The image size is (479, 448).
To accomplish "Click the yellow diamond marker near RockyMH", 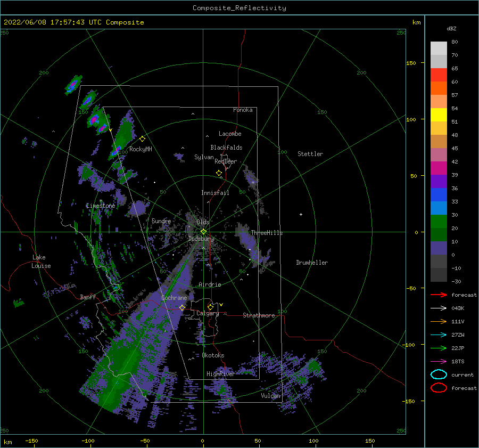I will click(142, 139).
